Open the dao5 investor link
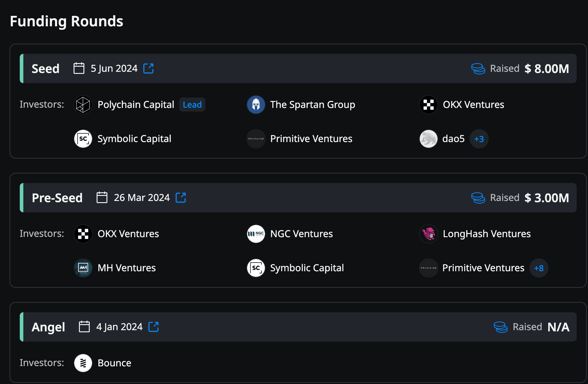The height and width of the screenshot is (384, 588). point(453,139)
